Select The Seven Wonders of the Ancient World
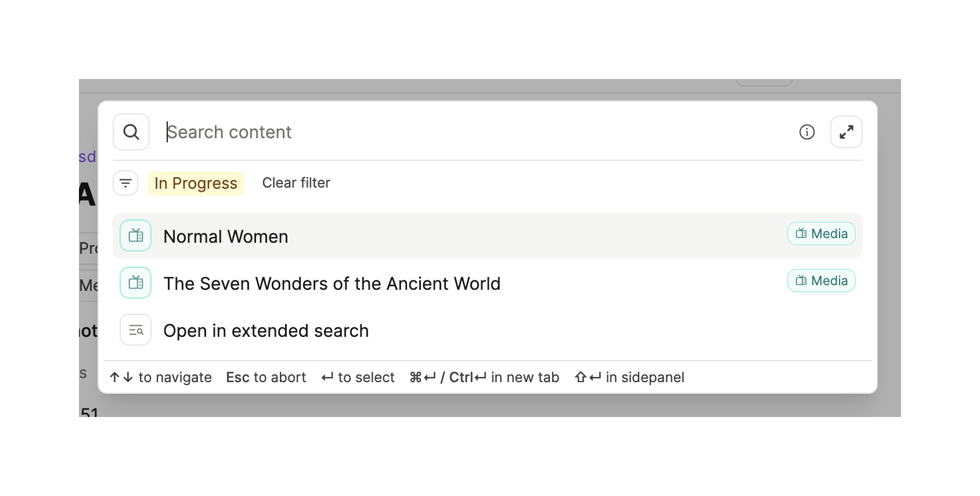 tap(332, 283)
